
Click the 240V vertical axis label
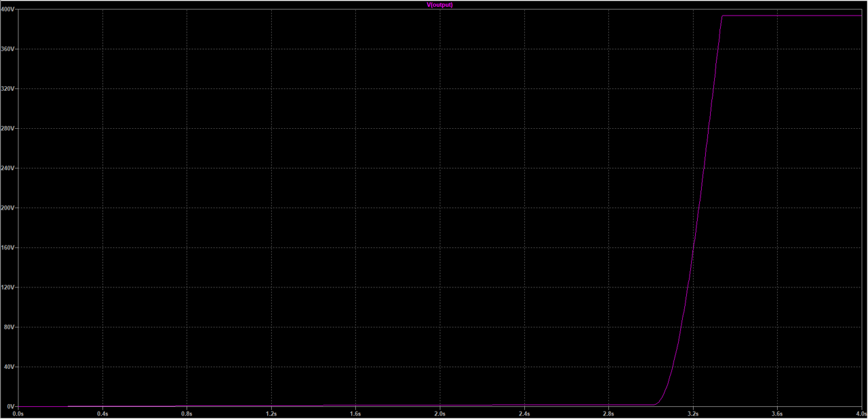[x=8, y=168]
